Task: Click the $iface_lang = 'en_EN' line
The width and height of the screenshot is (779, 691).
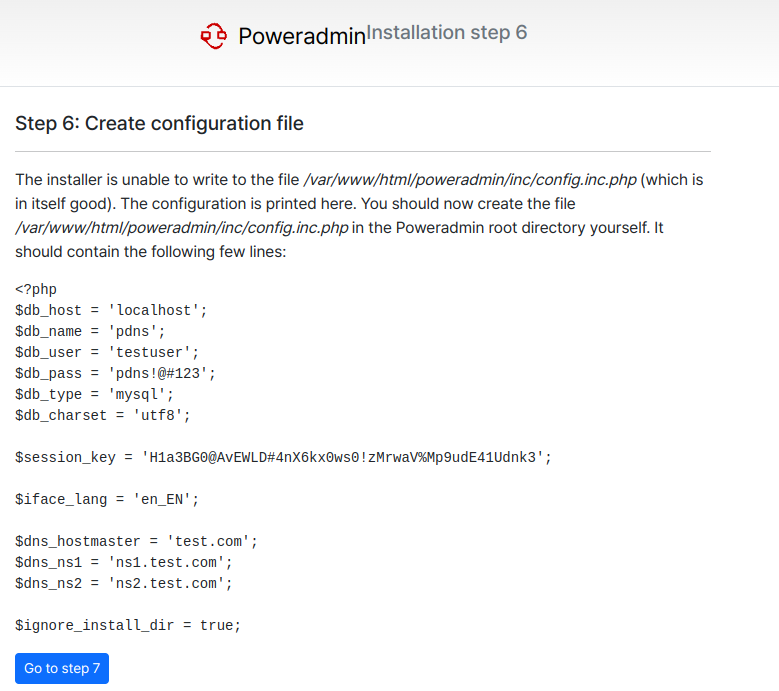Action: click(x=107, y=499)
